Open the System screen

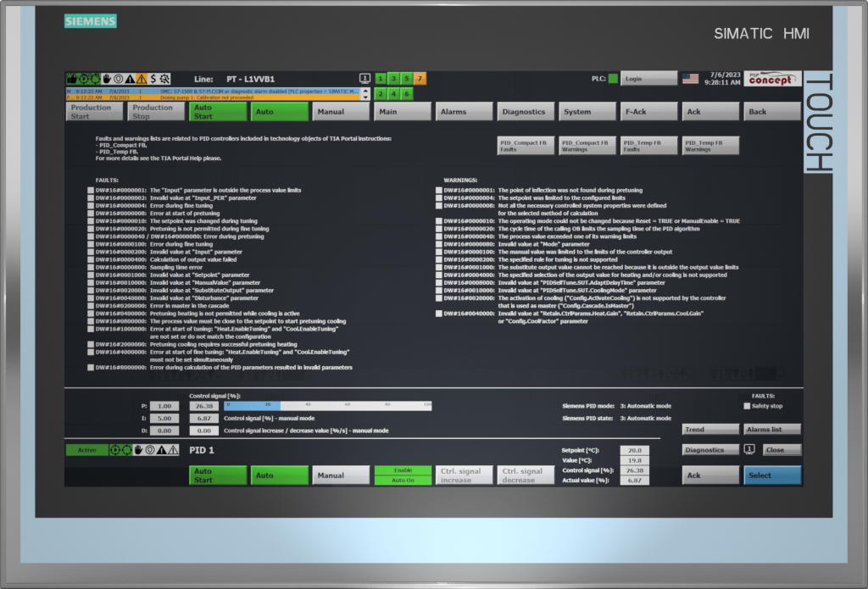(x=587, y=111)
